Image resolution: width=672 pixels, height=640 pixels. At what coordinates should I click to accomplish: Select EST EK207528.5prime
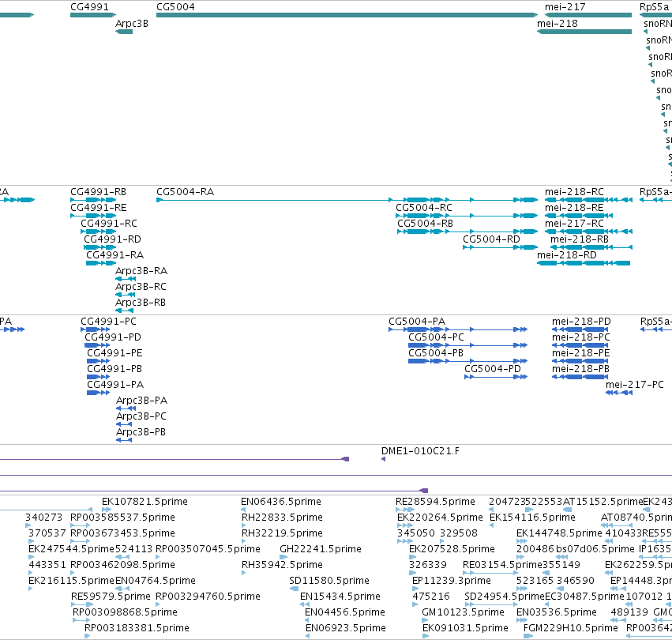452,549
